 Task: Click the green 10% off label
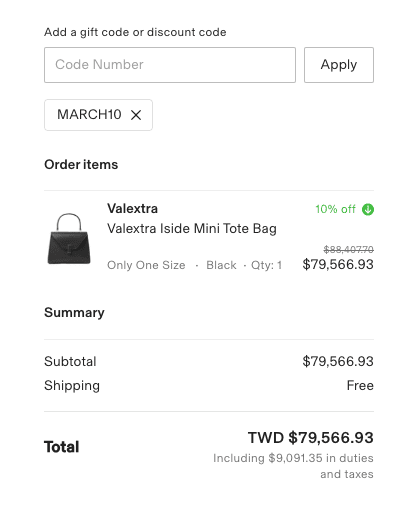click(335, 209)
